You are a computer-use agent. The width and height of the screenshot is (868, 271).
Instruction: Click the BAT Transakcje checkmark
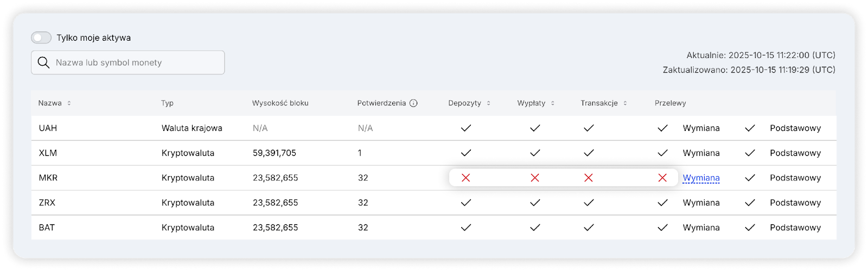coord(589,228)
